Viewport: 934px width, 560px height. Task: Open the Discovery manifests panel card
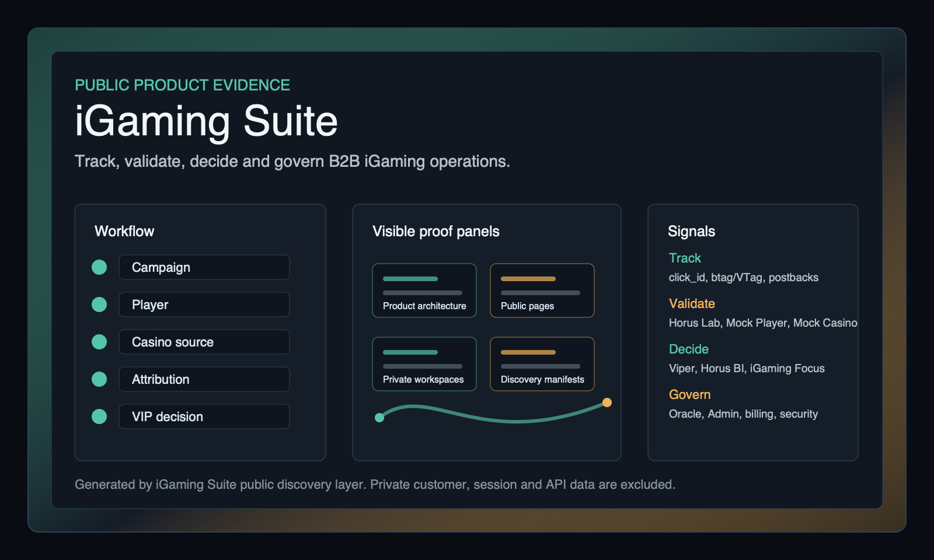tap(542, 364)
